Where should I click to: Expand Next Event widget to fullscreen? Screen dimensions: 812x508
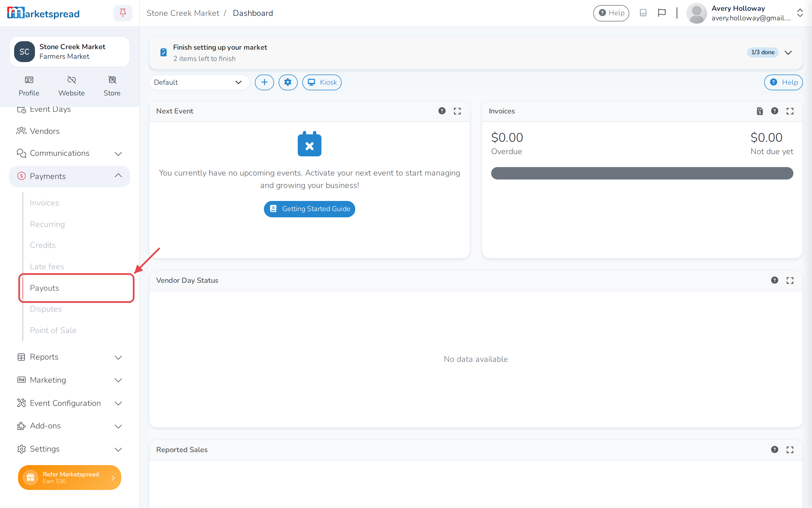(457, 111)
